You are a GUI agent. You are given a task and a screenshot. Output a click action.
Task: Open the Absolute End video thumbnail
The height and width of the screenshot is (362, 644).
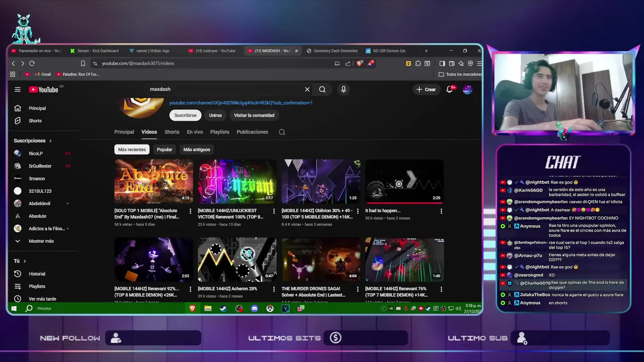153,182
